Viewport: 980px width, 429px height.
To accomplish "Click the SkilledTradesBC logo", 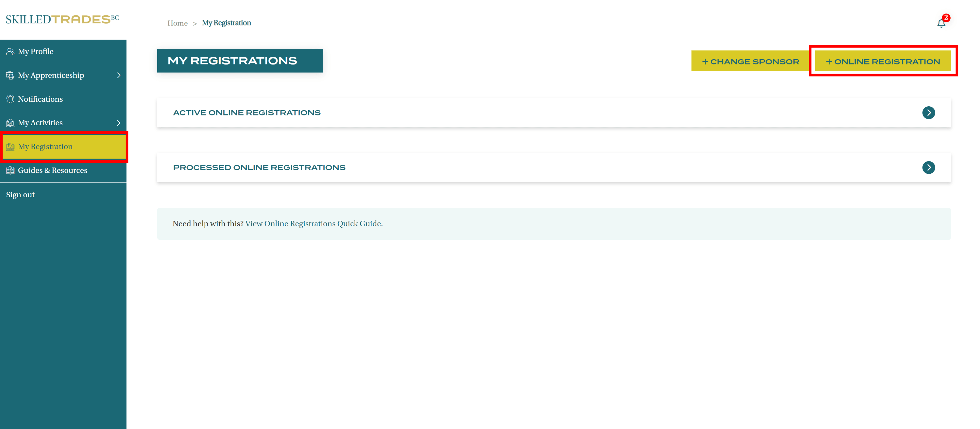I will [x=62, y=19].
